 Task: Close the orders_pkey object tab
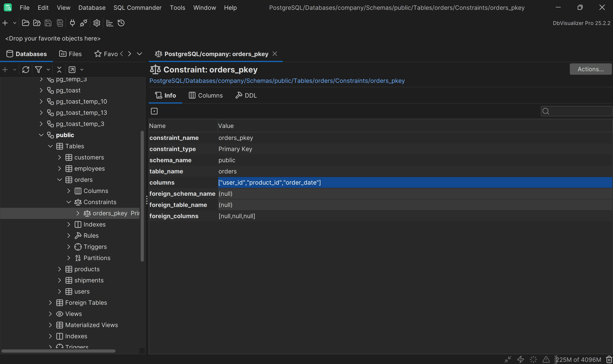[x=275, y=54]
